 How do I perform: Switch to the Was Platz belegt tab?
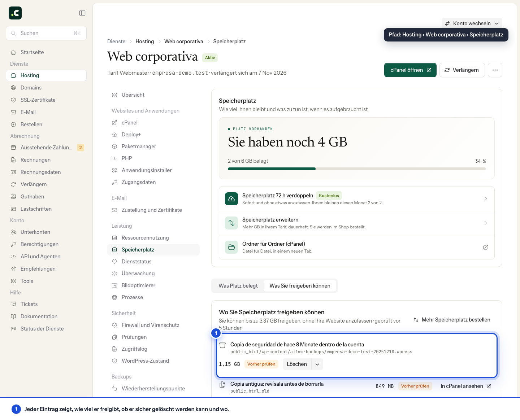click(x=238, y=286)
